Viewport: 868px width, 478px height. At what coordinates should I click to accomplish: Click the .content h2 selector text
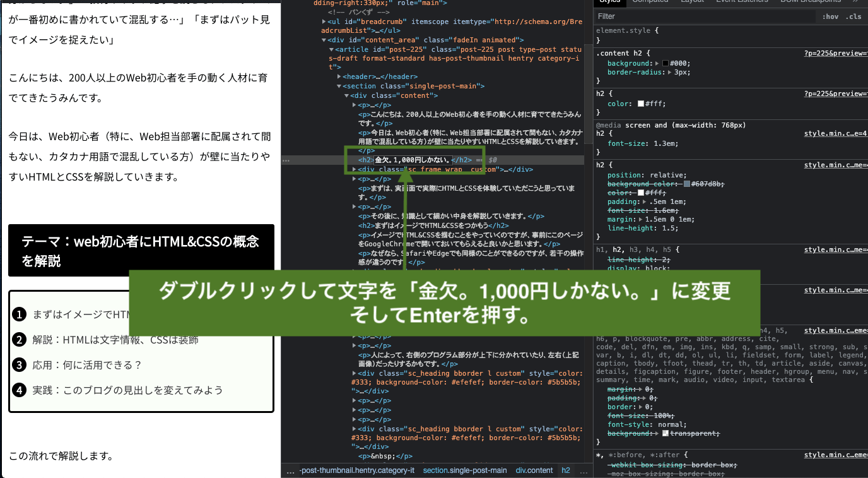(x=621, y=54)
